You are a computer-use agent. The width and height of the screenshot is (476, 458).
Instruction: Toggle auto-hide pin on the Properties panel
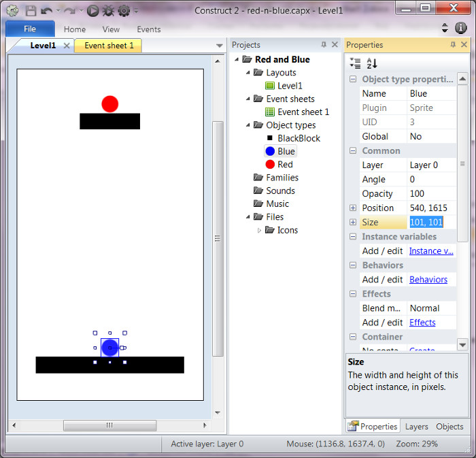tap(453, 45)
